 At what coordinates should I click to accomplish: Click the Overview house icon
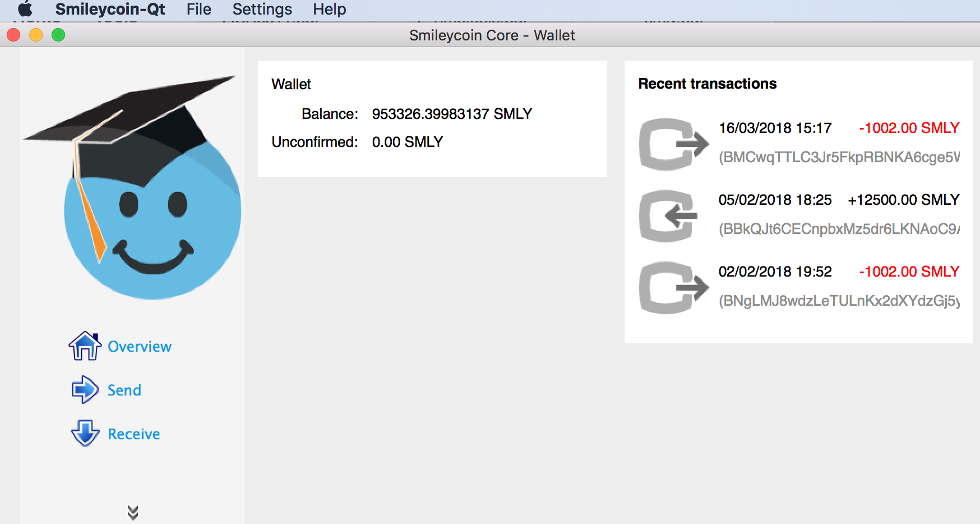point(85,346)
